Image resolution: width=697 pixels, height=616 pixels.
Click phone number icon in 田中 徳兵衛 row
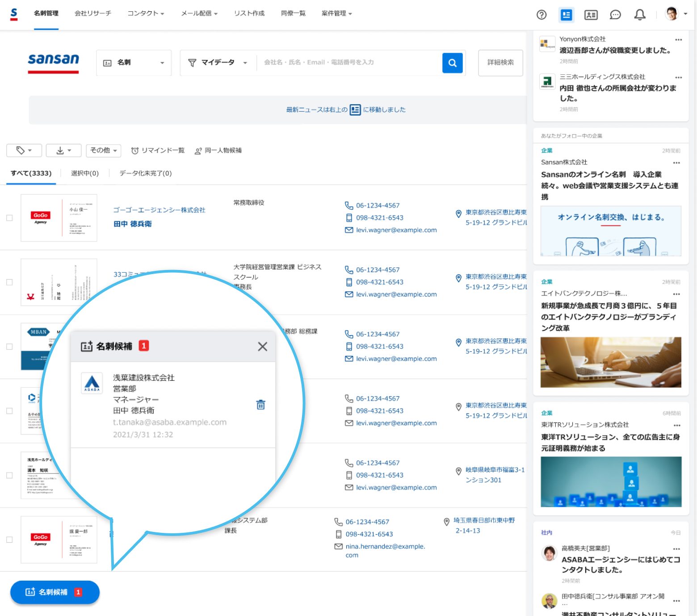[349, 206]
